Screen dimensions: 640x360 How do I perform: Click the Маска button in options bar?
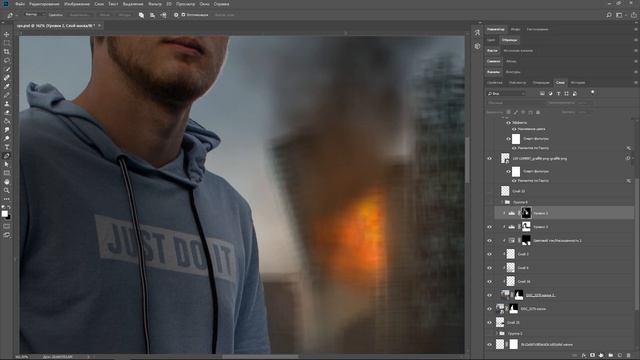(104, 15)
